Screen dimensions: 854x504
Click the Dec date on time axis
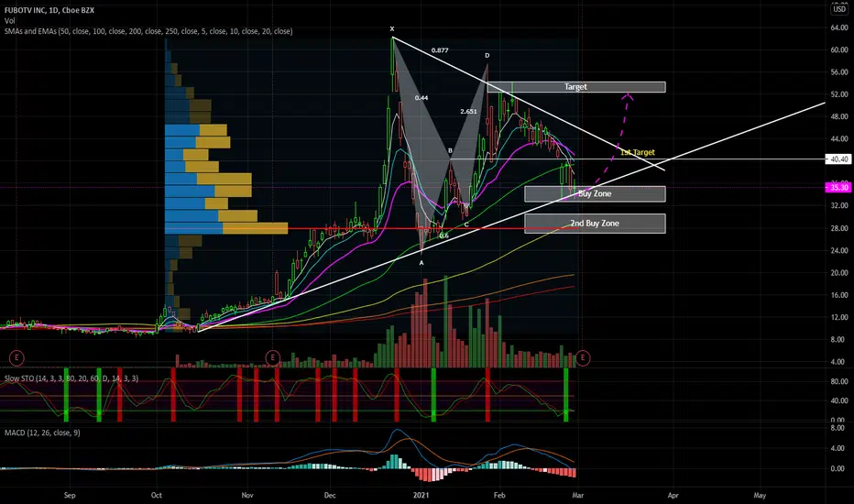(330, 495)
